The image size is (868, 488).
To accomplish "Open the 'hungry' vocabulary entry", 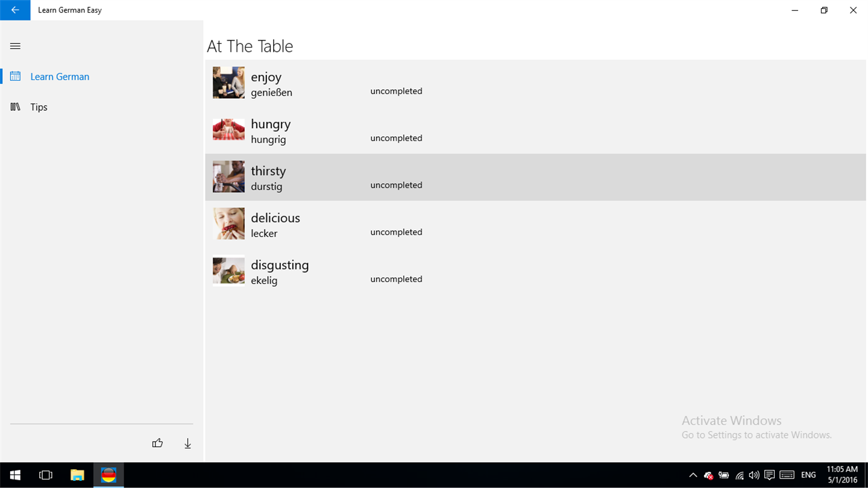I will pos(271,130).
